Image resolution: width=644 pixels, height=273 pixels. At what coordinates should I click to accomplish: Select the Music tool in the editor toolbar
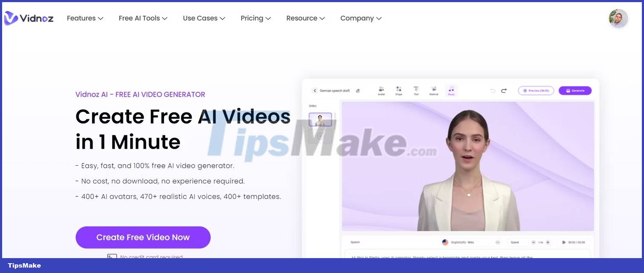click(x=450, y=90)
